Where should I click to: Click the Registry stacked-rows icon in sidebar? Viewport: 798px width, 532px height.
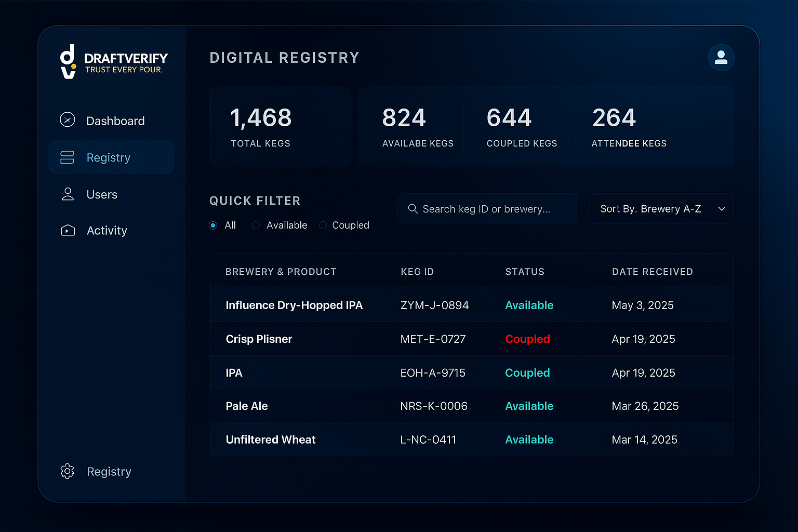coord(68,157)
